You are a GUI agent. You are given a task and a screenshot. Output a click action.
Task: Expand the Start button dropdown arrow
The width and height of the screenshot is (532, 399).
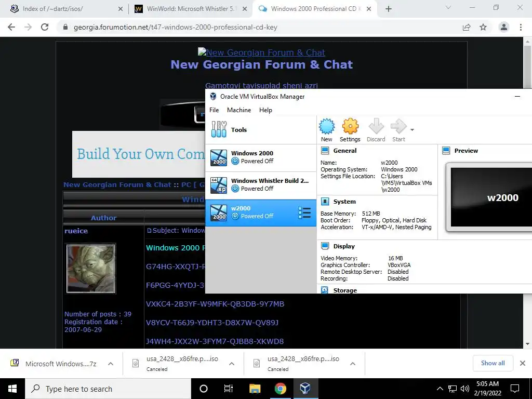412,129
